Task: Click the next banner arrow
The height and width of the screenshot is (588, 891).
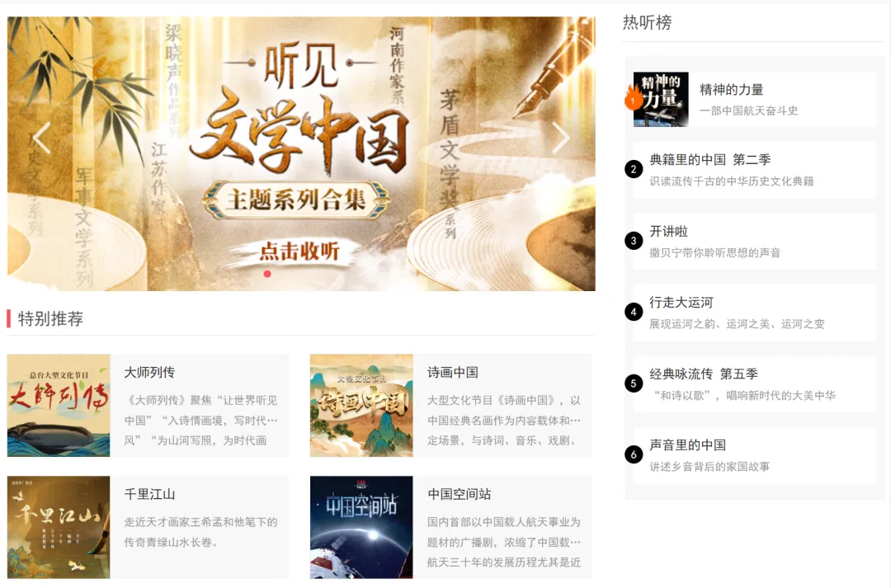Action: [x=560, y=138]
